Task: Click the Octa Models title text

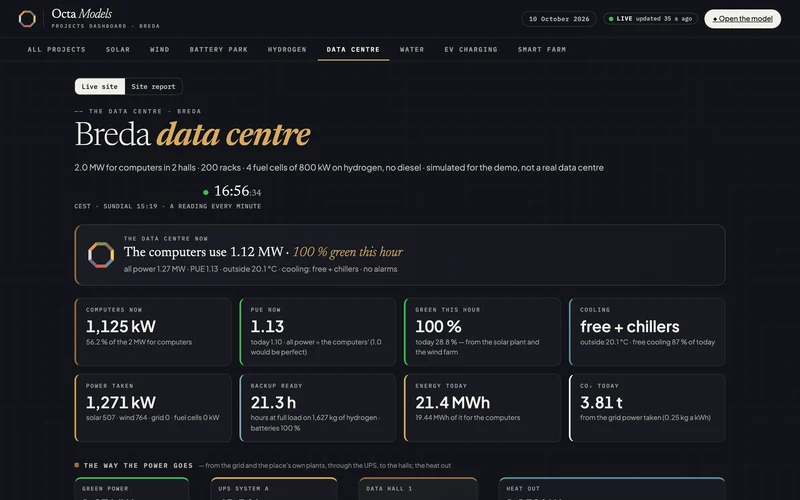Action: 82,14
